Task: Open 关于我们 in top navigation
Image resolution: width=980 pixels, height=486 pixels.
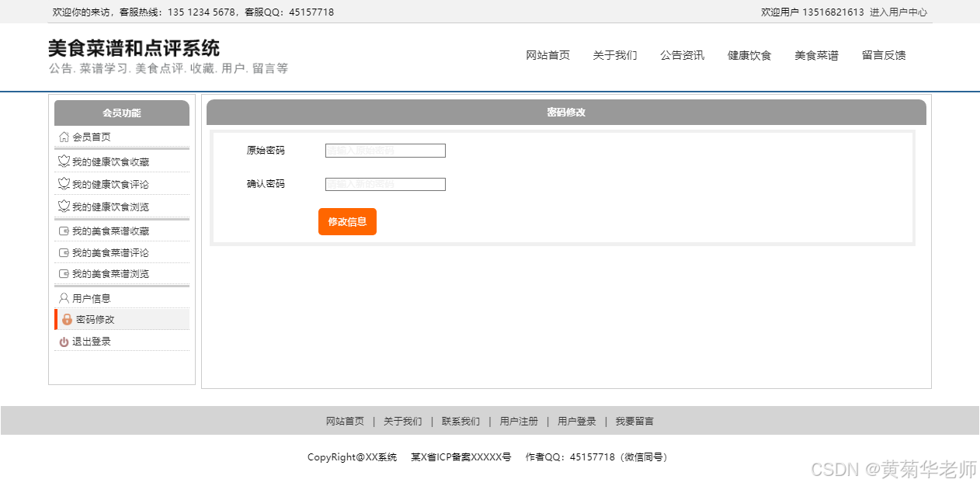Action: pyautogui.click(x=615, y=55)
